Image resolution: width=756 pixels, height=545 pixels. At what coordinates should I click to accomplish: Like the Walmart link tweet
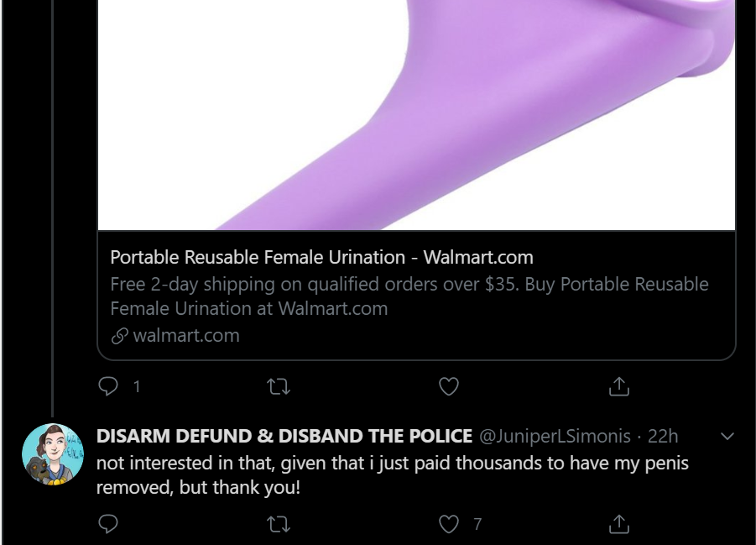click(x=448, y=386)
